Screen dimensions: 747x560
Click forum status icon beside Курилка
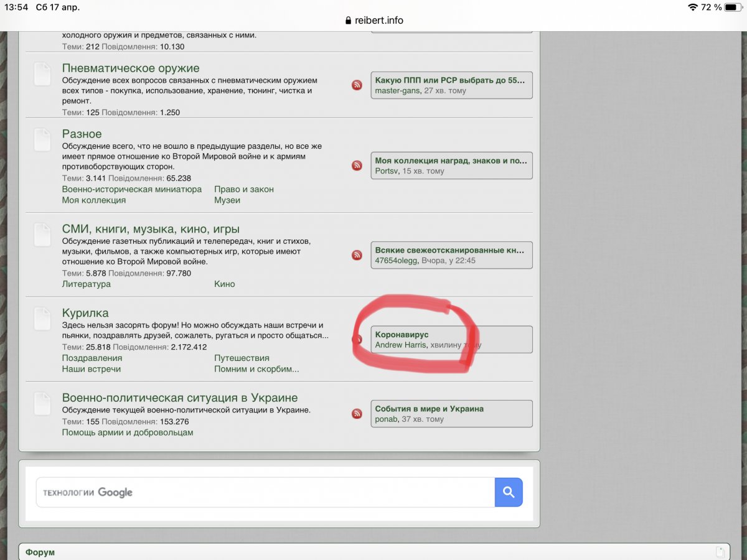pyautogui.click(x=42, y=319)
